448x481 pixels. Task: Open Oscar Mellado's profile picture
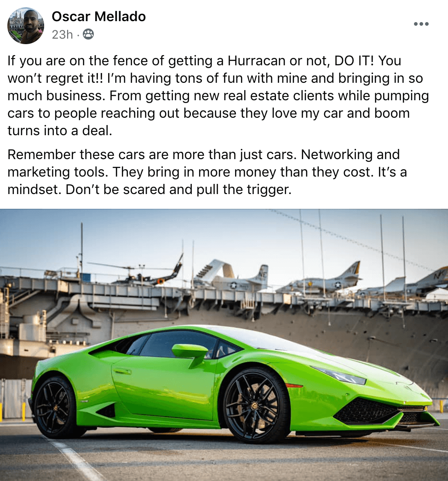coord(26,26)
